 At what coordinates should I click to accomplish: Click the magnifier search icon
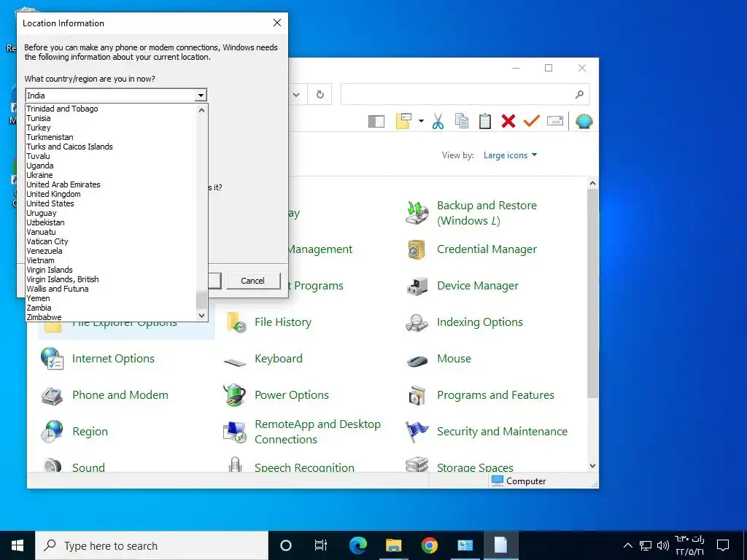click(x=579, y=94)
